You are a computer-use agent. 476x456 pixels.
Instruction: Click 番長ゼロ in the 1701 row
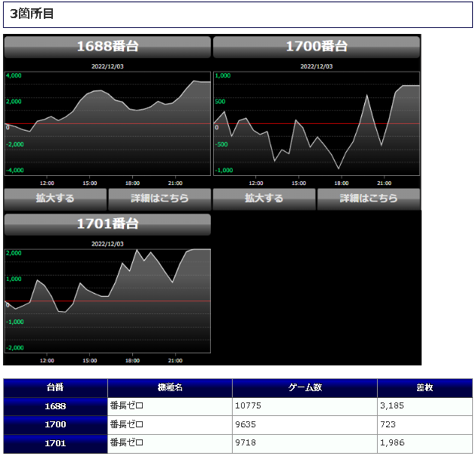pos(127,442)
